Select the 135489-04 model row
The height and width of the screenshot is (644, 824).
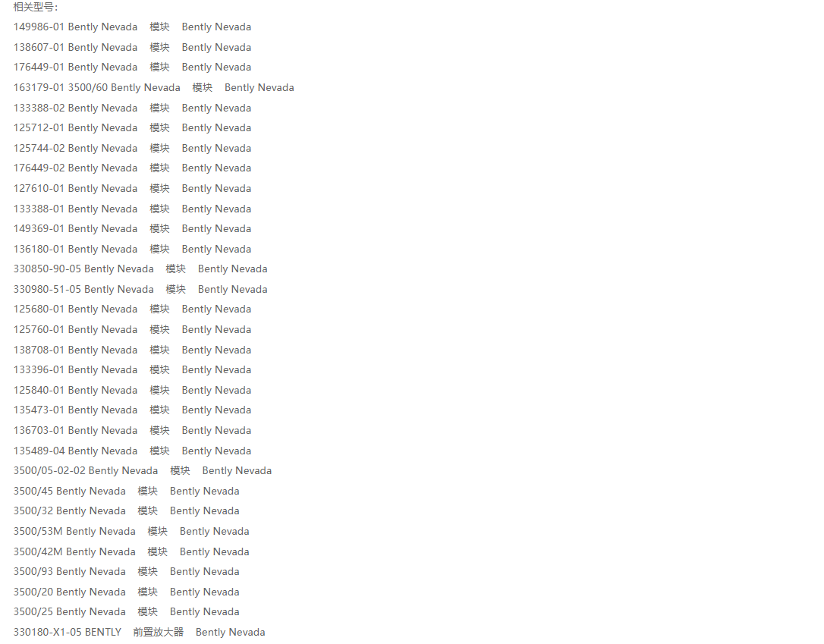pos(133,451)
